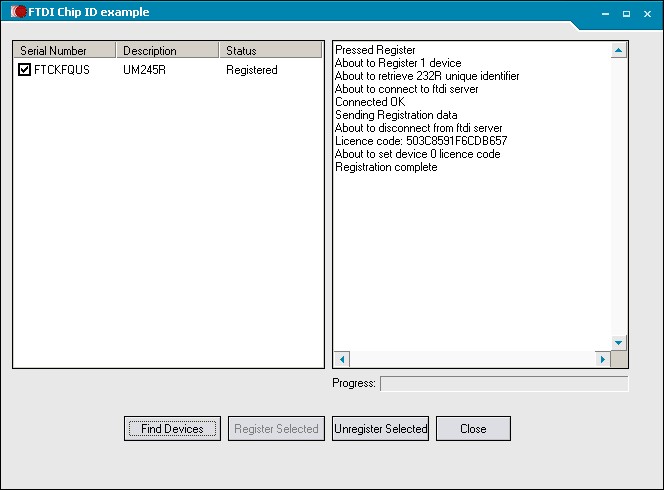664x490 pixels.
Task: Click the log panel scroll up arrow
Action: pyautogui.click(x=618, y=50)
